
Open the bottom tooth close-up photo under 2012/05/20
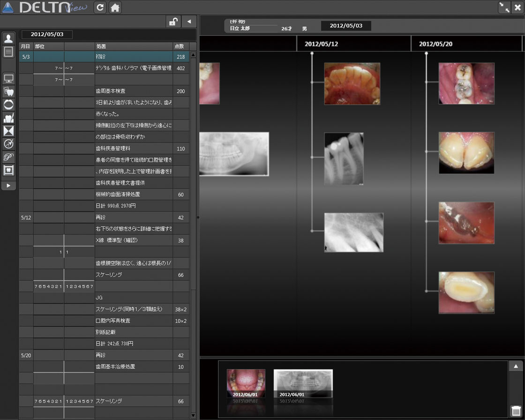pos(466,292)
